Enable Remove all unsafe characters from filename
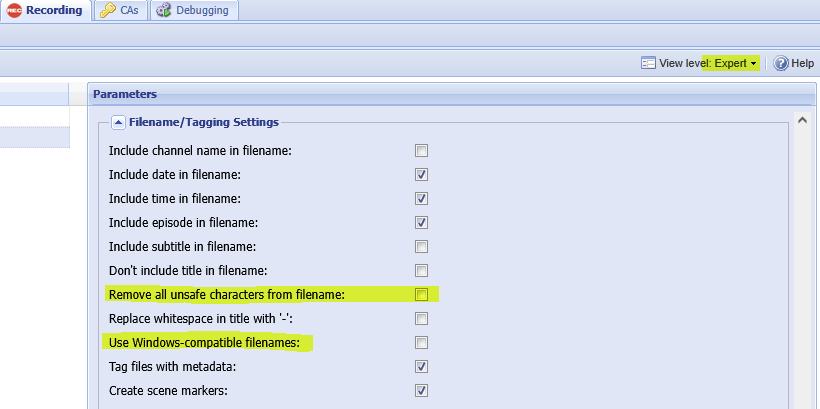 tap(422, 295)
